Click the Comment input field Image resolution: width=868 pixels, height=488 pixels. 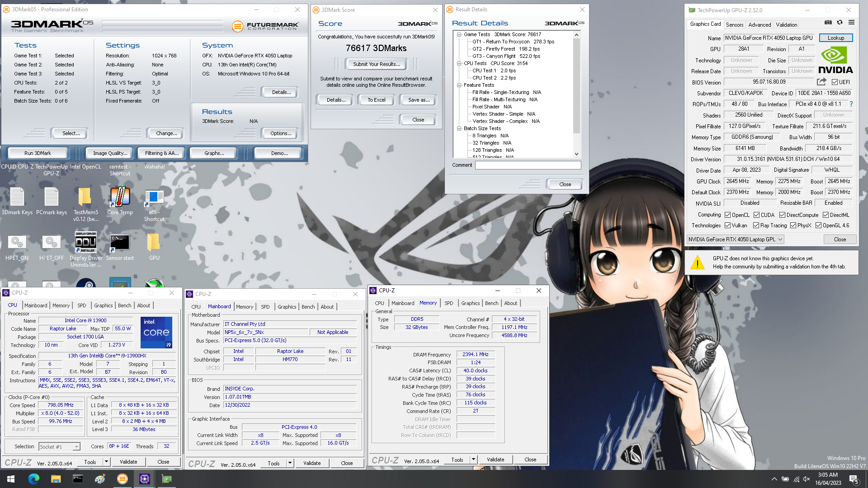click(528, 165)
